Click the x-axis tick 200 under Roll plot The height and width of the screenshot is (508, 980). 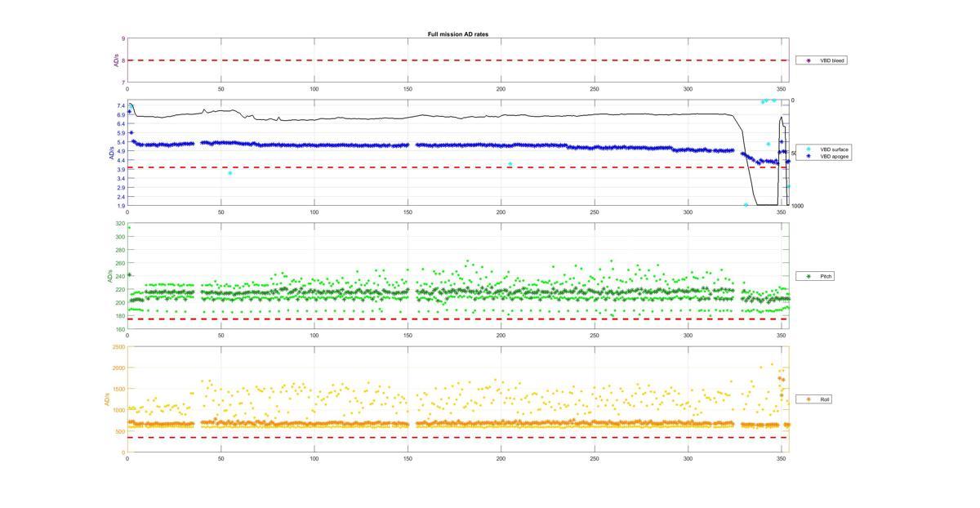(x=501, y=458)
